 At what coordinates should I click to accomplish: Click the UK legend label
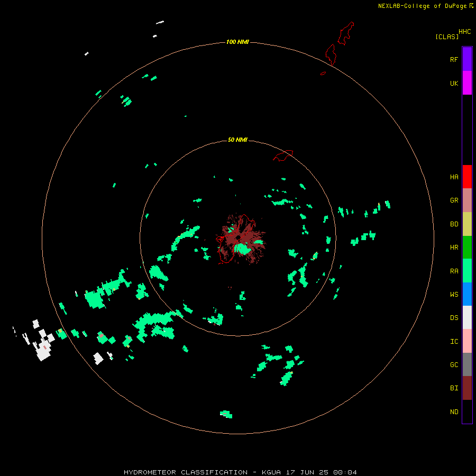(454, 83)
